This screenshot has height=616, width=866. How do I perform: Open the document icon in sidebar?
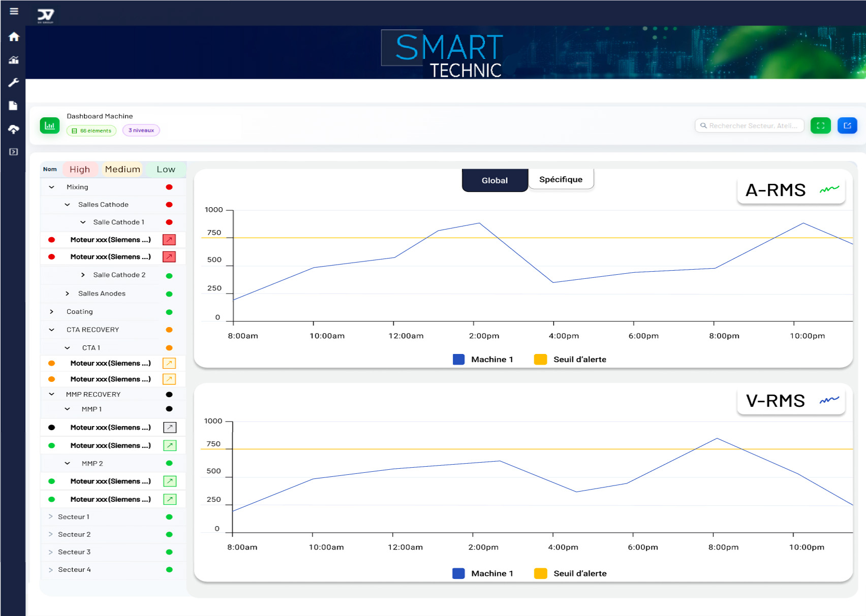[14, 106]
